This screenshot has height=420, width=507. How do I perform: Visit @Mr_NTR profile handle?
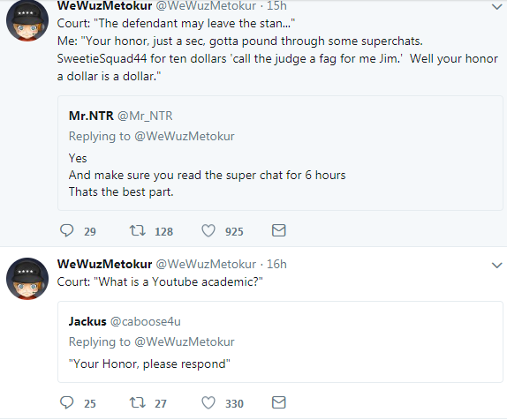[x=145, y=116]
